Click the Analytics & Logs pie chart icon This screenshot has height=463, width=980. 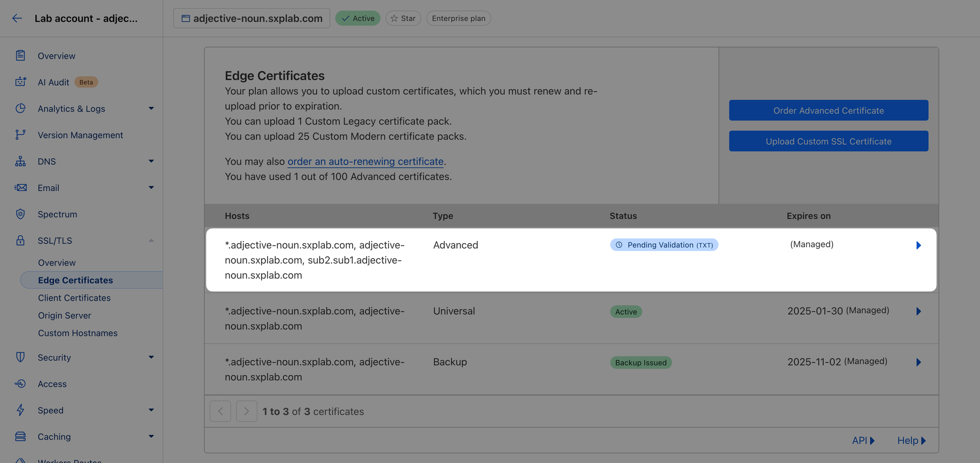[20, 108]
